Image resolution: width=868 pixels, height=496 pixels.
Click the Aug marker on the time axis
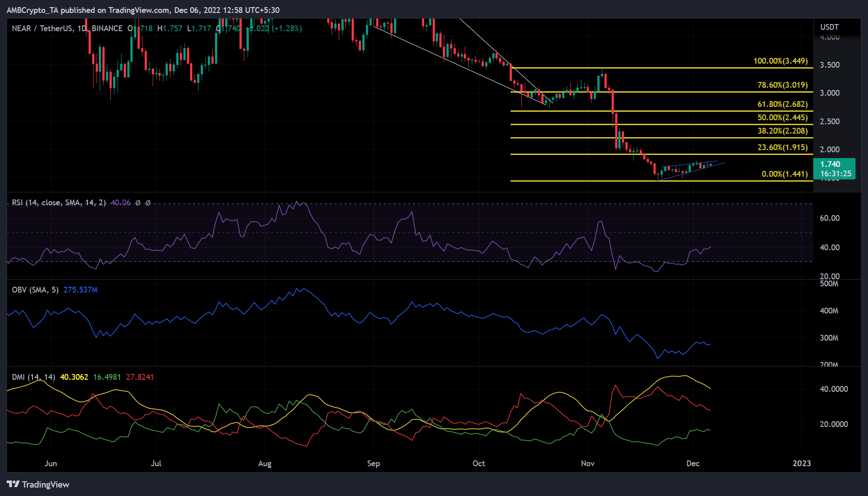pos(264,463)
